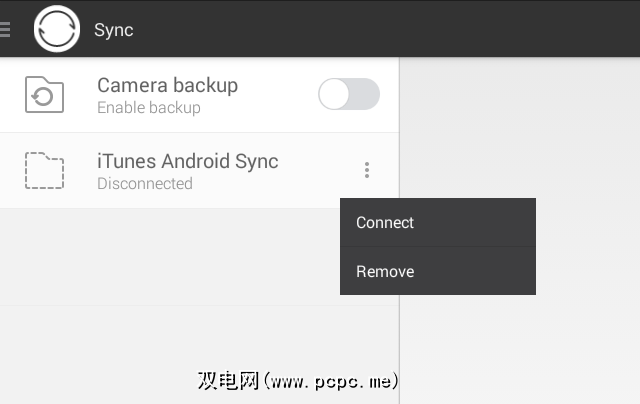Tap the Camera backup title text

tap(167, 85)
